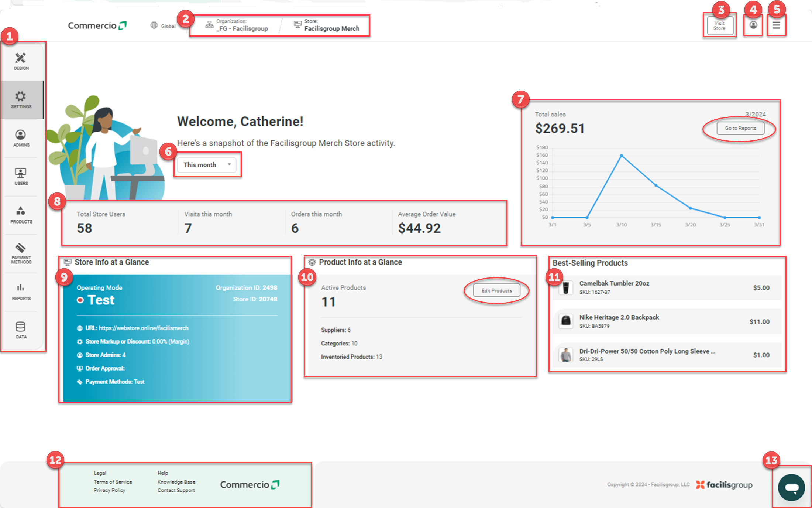Click the 3/2024 date on sales card
The height and width of the screenshot is (508, 812).
tap(755, 114)
